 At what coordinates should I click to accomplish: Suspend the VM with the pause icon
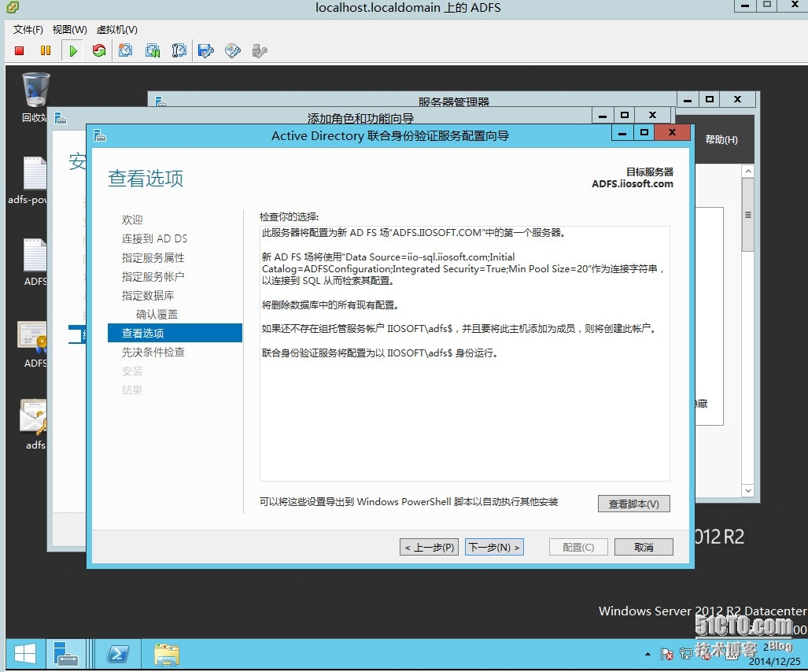tap(46, 50)
